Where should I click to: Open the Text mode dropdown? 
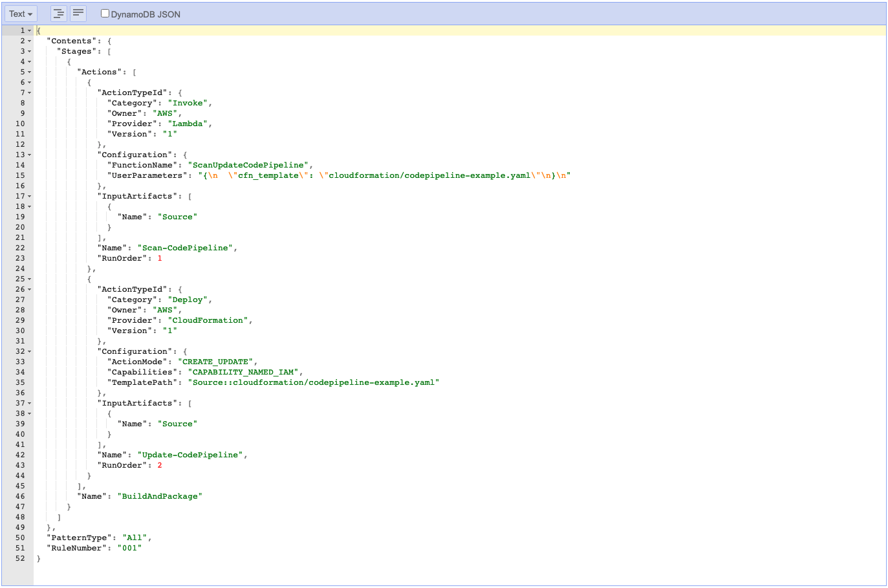(21, 14)
